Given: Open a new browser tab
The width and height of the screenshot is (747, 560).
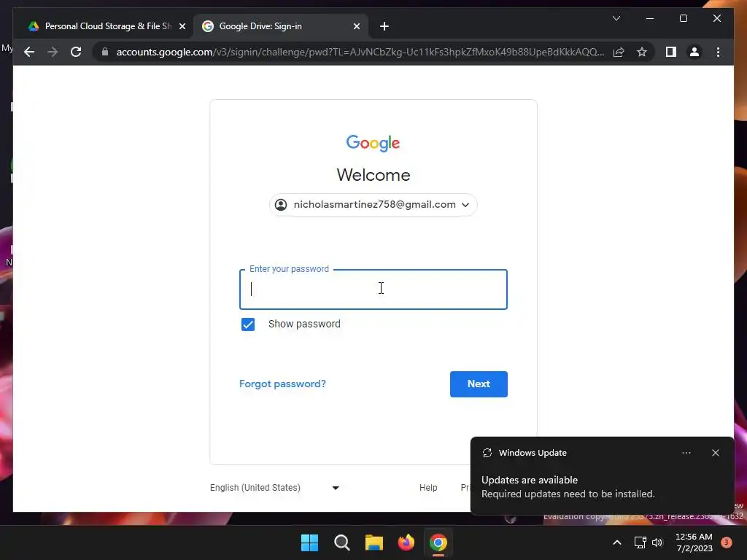Looking at the screenshot, I should click(x=384, y=26).
